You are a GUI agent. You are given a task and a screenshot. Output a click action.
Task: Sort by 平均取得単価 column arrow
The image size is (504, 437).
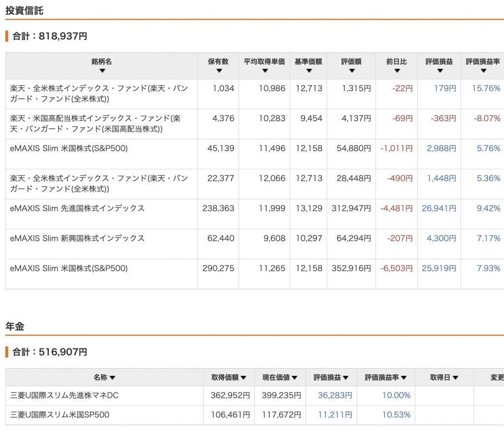pos(265,71)
